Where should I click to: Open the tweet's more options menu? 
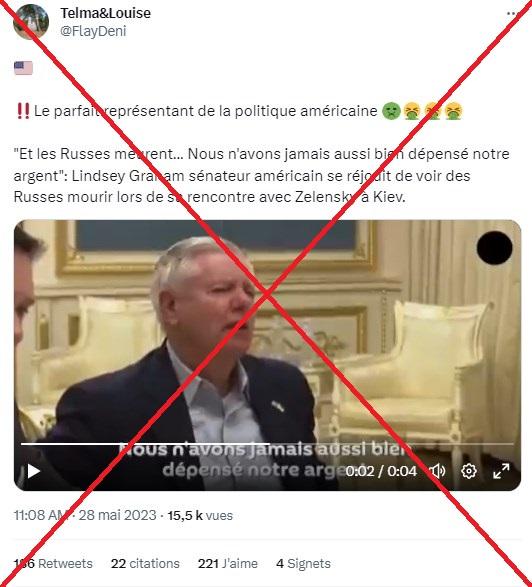(511, 13)
